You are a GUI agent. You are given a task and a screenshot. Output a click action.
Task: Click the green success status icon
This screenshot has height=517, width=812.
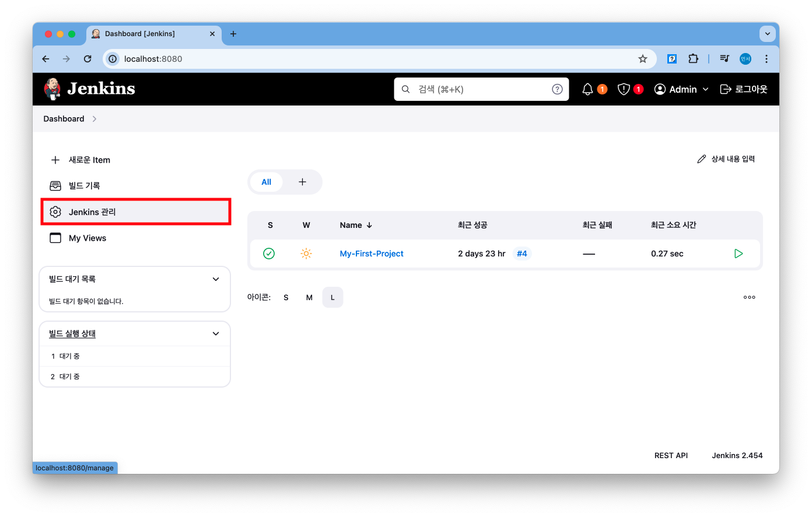(x=269, y=254)
